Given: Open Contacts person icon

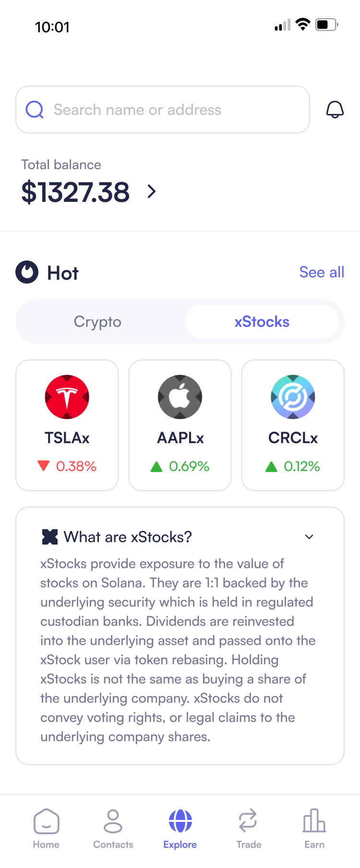Looking at the screenshot, I should pos(113,821).
